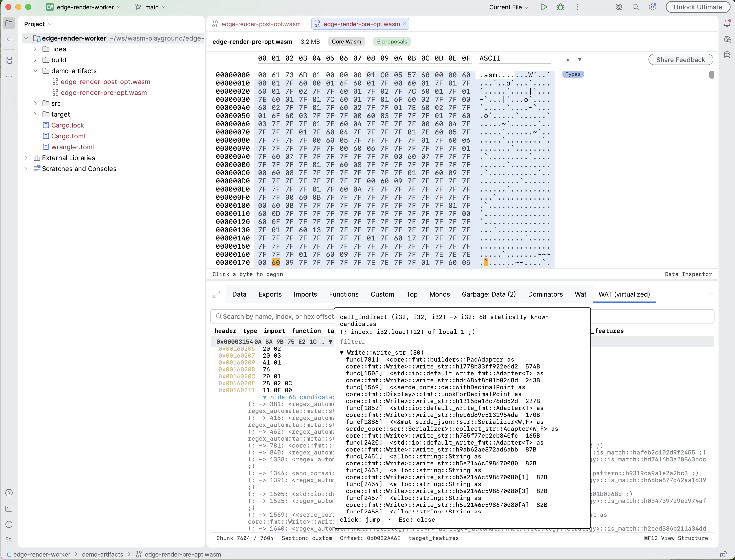Open the chunk header dropdown triangle
The image size is (735, 560).
click(x=330, y=342)
